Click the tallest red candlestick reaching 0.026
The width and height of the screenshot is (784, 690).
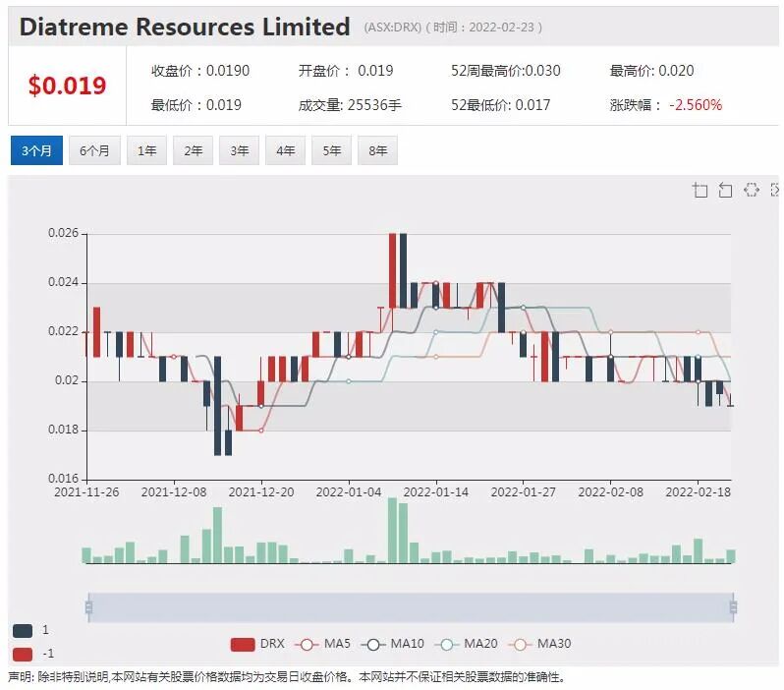393,270
